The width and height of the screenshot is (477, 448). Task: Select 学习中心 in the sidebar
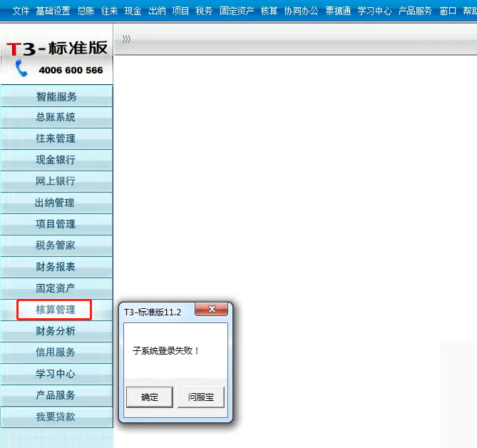pyautogui.click(x=56, y=374)
